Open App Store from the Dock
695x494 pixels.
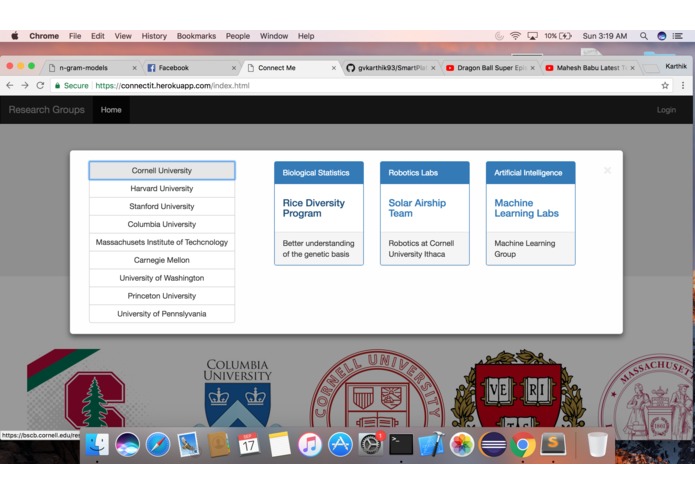tap(340, 444)
